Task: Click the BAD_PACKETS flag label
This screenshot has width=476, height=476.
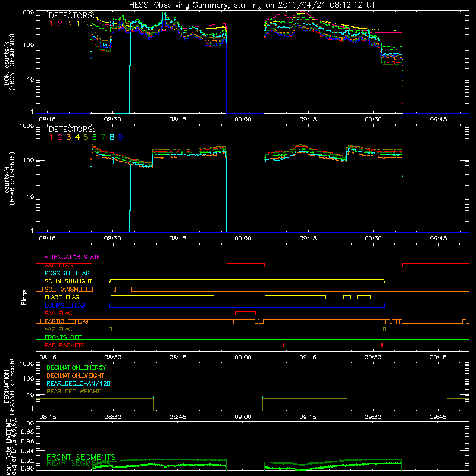Action: tap(65, 345)
